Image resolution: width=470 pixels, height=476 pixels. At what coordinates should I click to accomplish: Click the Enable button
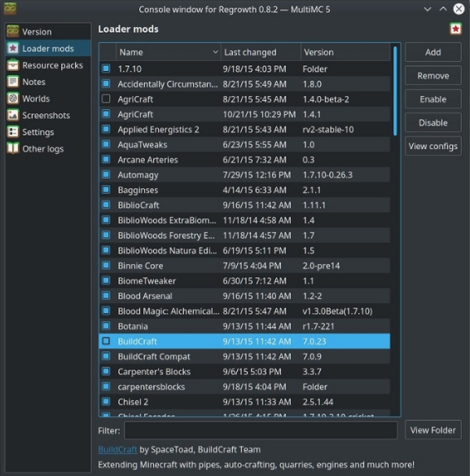(433, 99)
